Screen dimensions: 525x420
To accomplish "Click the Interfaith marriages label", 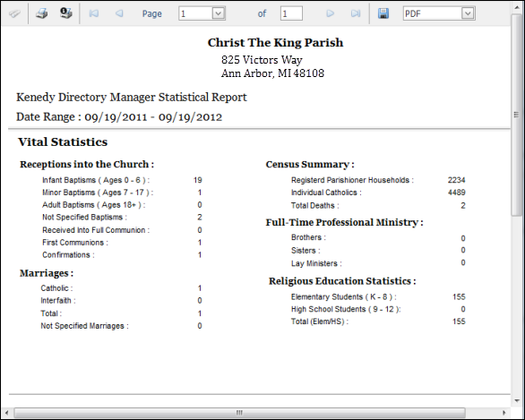I will pos(58,301).
